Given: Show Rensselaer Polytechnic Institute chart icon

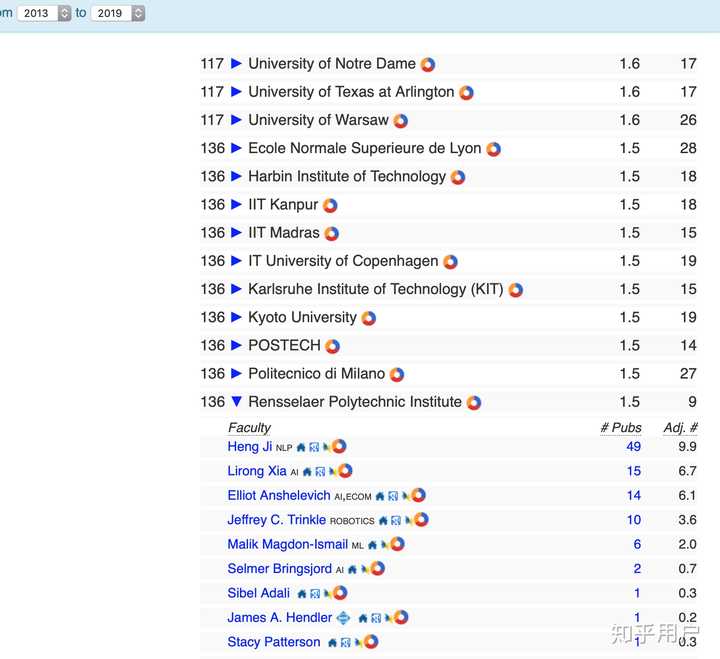Looking at the screenshot, I should 473,403.
